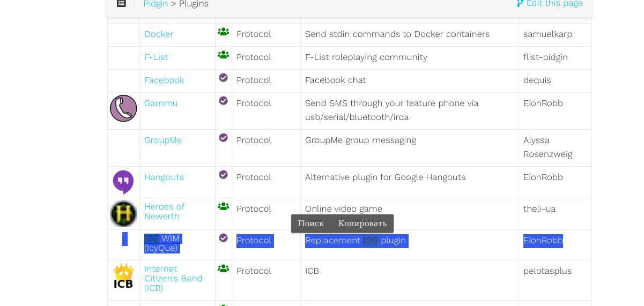
Task: Open the GroupMe plugin link
Action: [x=163, y=140]
